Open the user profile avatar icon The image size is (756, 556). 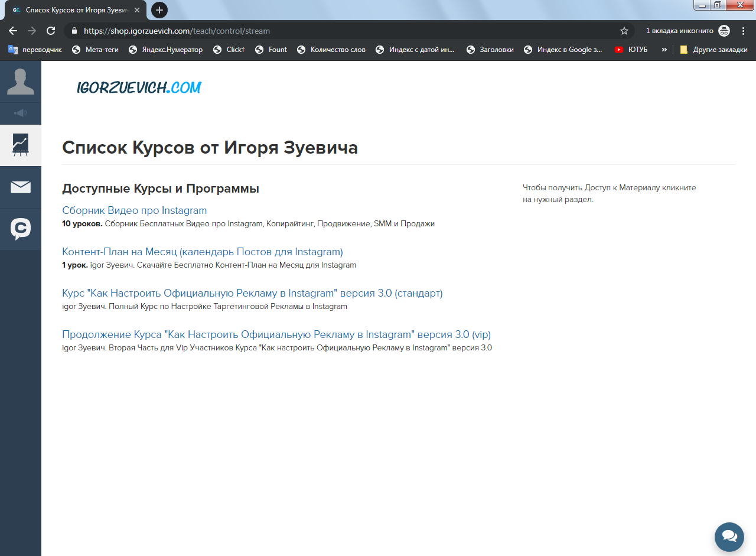point(21,82)
